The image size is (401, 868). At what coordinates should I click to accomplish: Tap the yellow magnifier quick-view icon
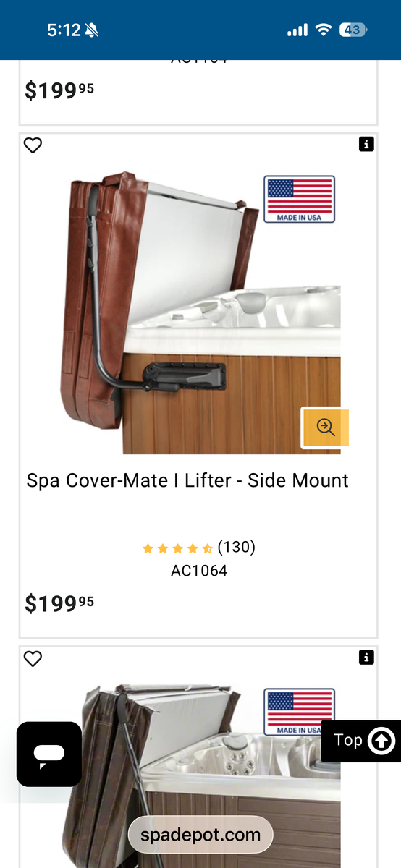click(326, 427)
